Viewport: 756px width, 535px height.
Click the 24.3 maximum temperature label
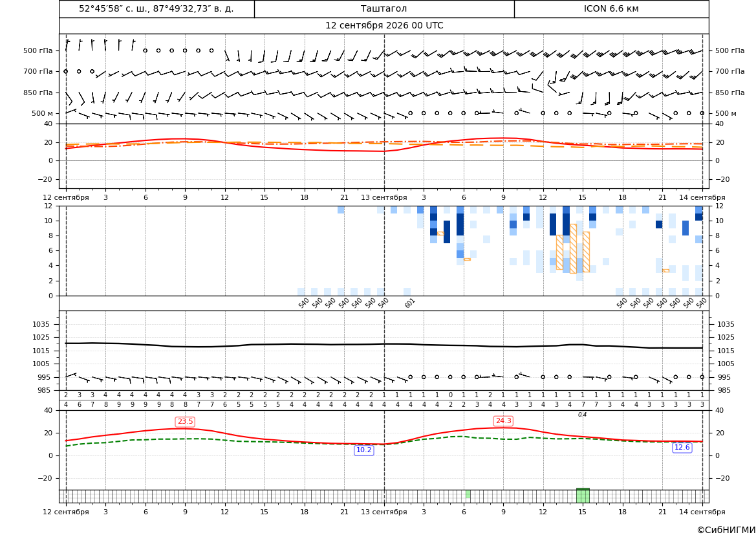tap(503, 421)
